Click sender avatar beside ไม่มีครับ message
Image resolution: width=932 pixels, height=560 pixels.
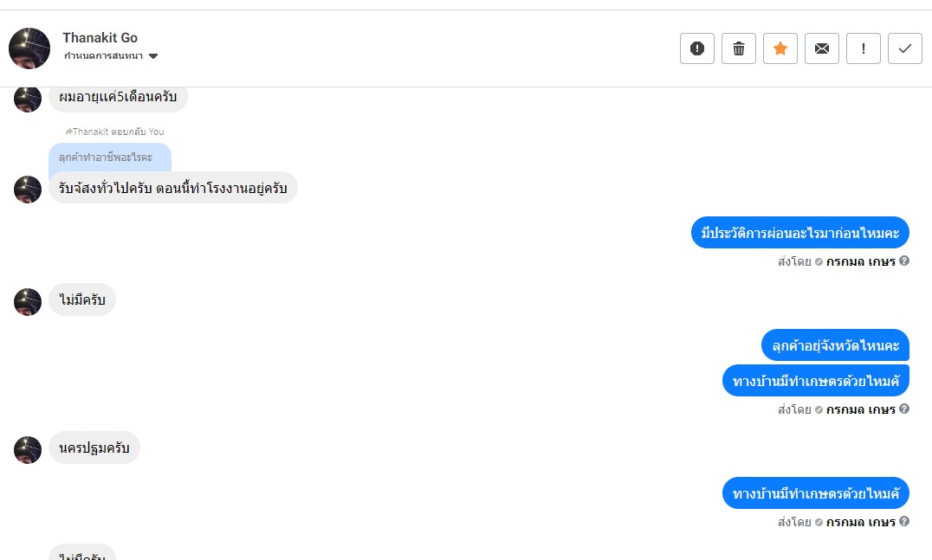(x=28, y=302)
